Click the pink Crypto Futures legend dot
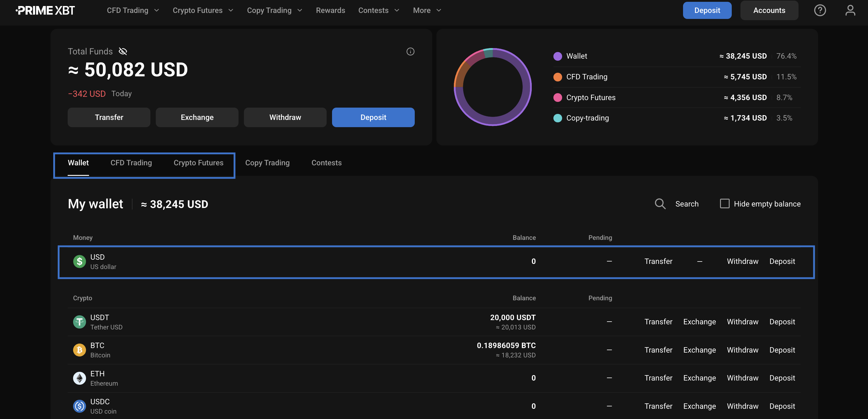868x419 pixels. pyautogui.click(x=558, y=98)
